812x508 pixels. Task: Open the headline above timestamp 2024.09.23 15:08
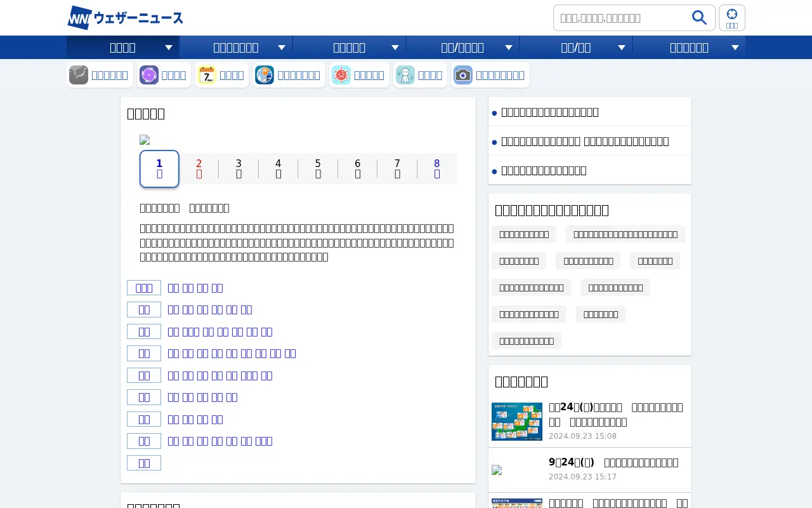616,414
